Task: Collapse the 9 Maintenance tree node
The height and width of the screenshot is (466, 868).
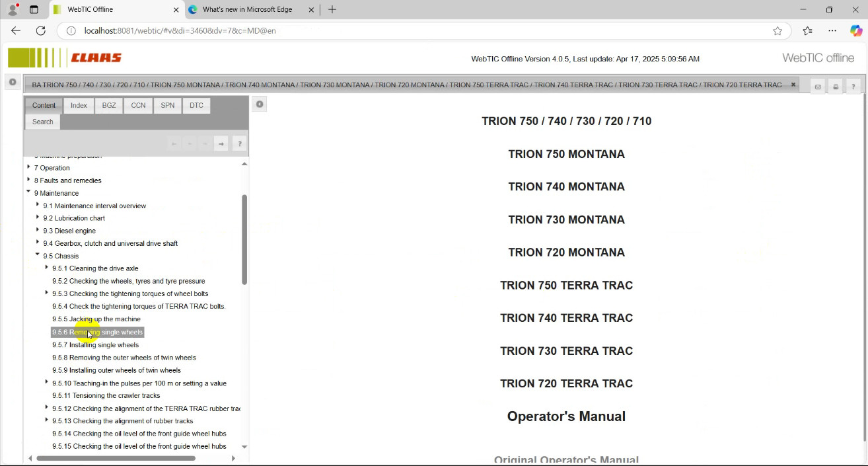Action: coord(28,192)
